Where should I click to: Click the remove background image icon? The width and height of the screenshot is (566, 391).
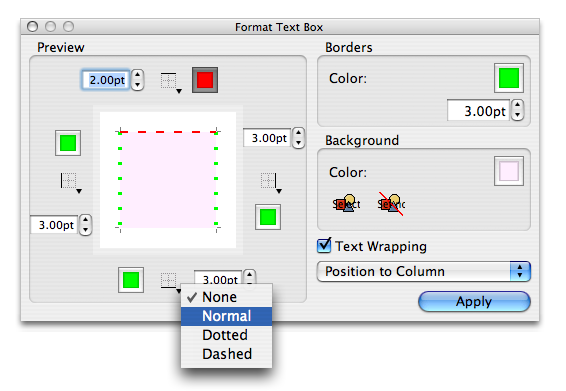[391, 204]
